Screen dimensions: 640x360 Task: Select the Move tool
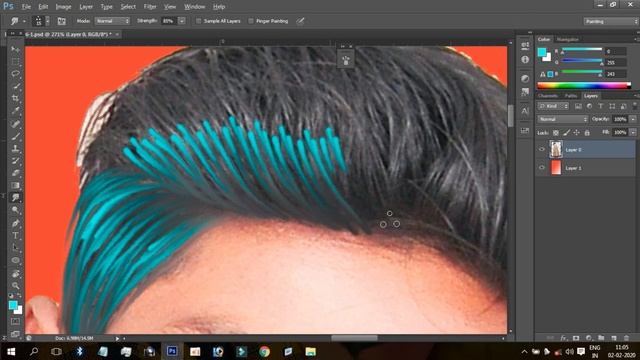click(x=16, y=49)
